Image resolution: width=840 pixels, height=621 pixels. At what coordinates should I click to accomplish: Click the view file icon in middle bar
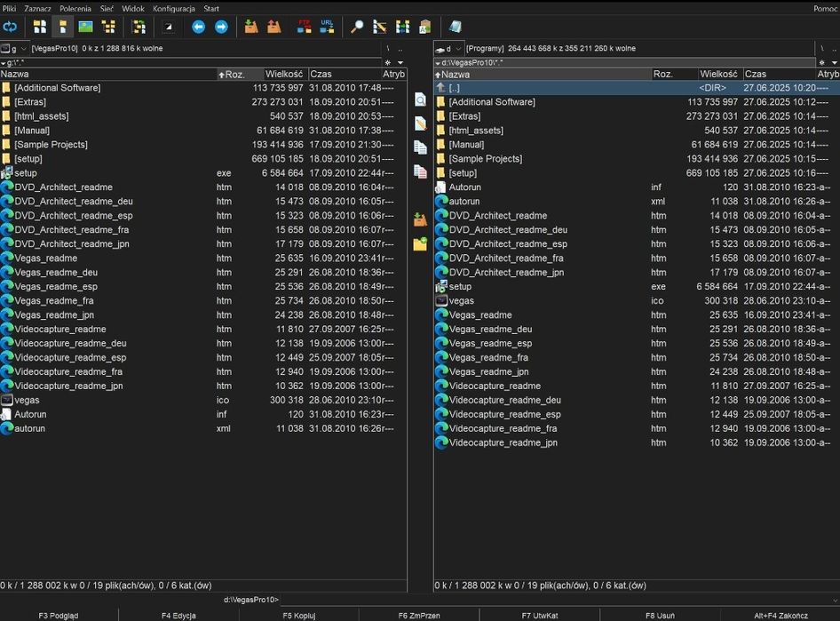421,100
